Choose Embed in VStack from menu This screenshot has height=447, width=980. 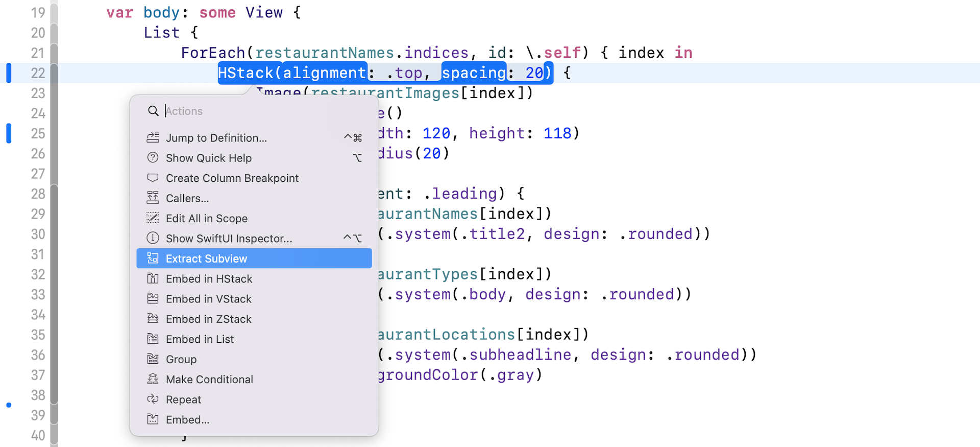click(x=208, y=299)
